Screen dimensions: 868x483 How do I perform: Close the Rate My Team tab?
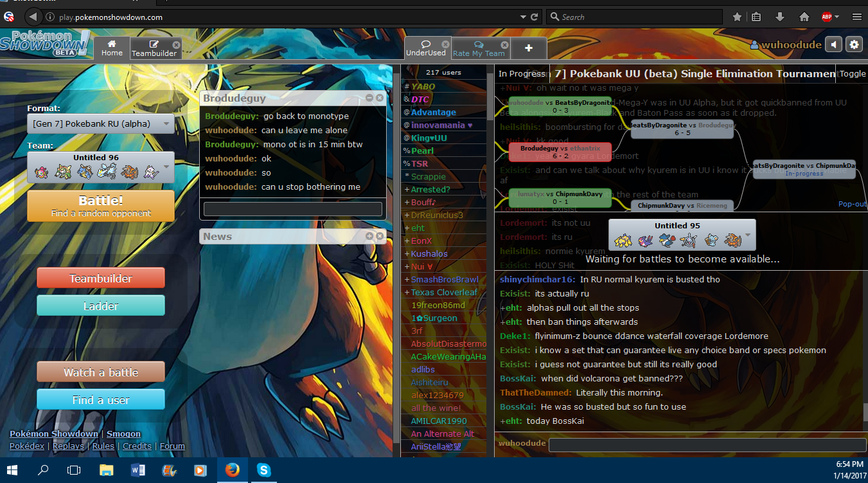(x=504, y=45)
